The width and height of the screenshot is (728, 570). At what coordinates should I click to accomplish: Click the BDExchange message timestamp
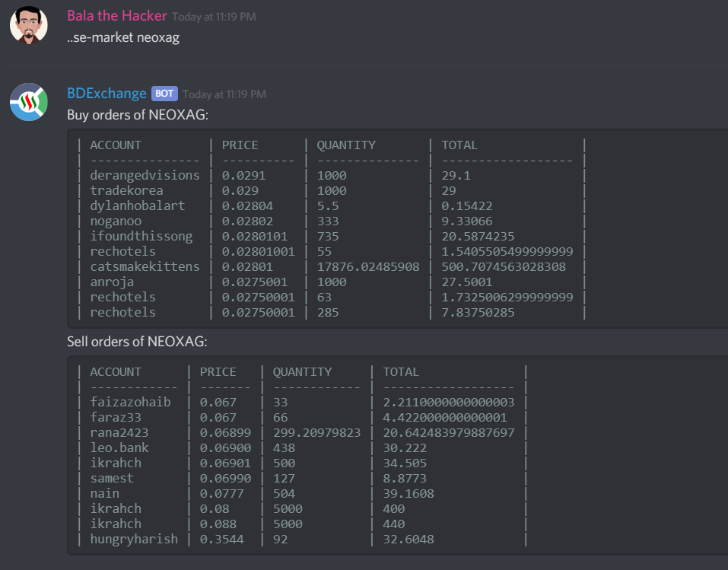224,94
